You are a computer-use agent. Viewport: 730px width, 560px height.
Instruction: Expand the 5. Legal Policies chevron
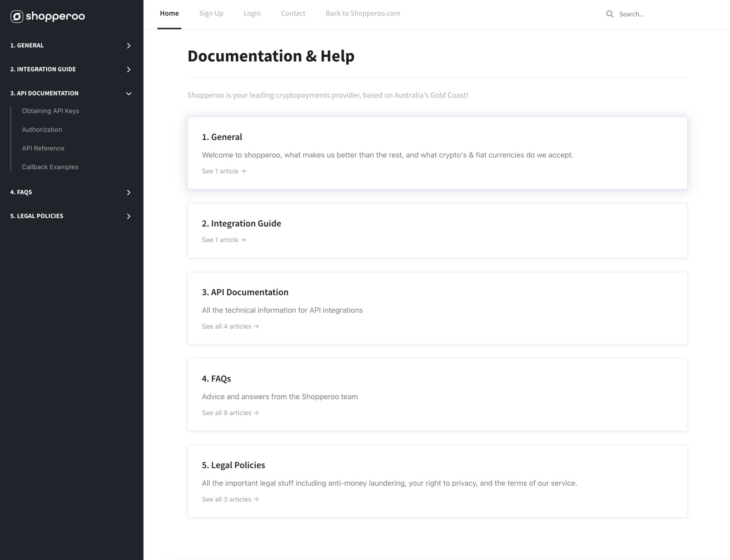tap(128, 216)
